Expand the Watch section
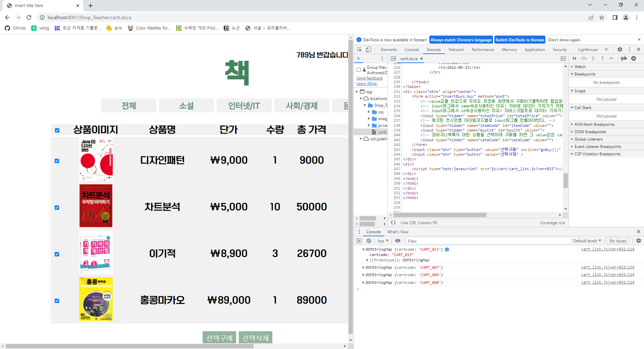Image resolution: width=644 pixels, height=349 pixels. click(572, 67)
